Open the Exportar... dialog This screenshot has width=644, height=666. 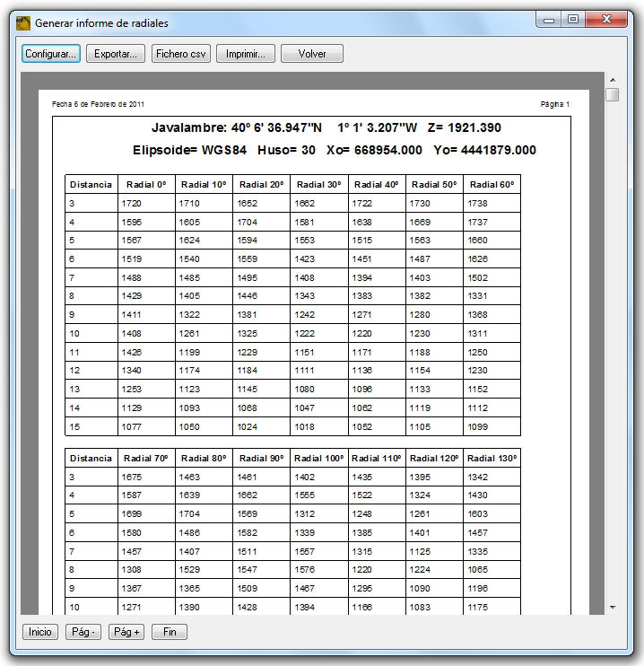coord(116,54)
